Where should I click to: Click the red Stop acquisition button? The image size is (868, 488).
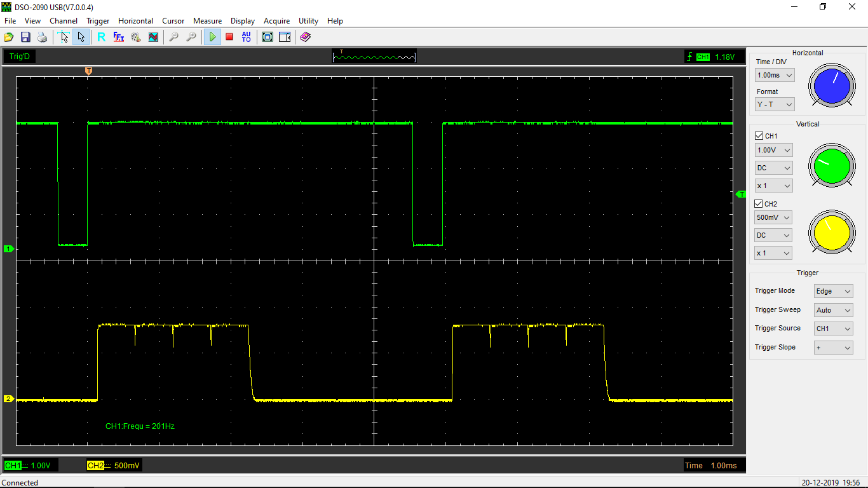[x=229, y=37]
